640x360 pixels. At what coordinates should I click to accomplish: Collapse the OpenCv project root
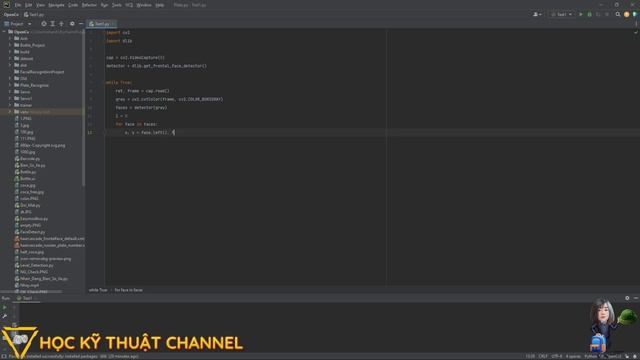(4, 31)
